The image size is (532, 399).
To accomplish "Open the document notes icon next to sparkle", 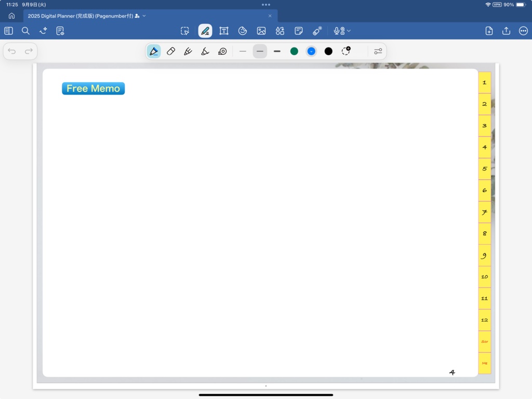I will (60, 31).
